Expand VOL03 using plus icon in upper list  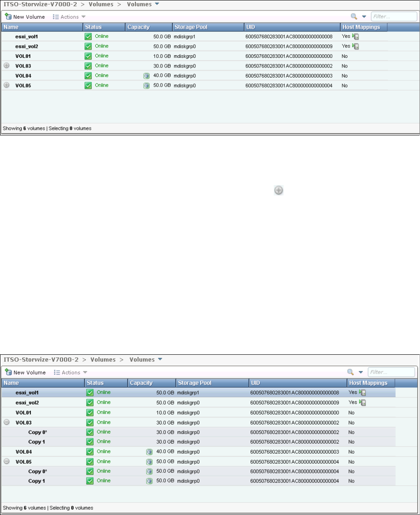7,66
